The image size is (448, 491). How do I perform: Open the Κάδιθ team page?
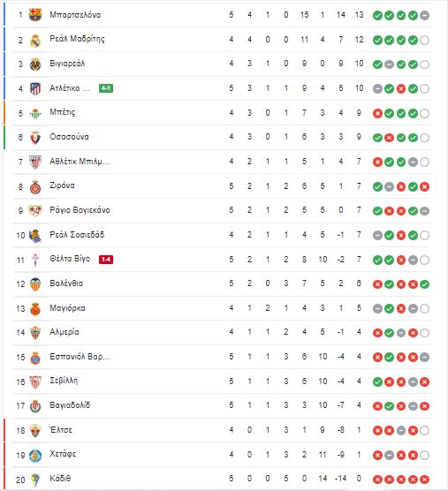pyautogui.click(x=60, y=479)
